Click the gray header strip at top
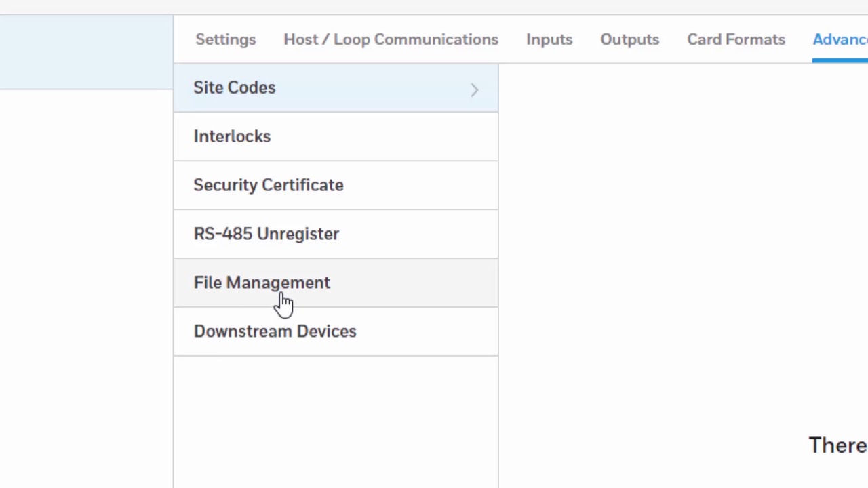Image resolution: width=868 pixels, height=488 pixels. point(434,7)
